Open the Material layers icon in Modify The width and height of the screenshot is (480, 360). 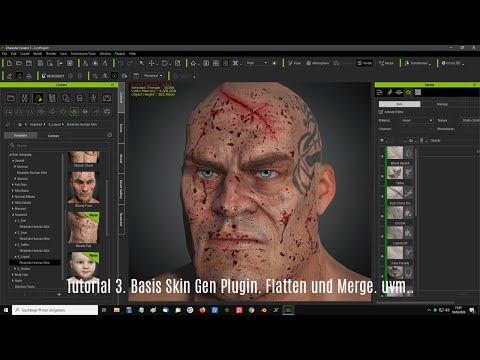click(399, 92)
